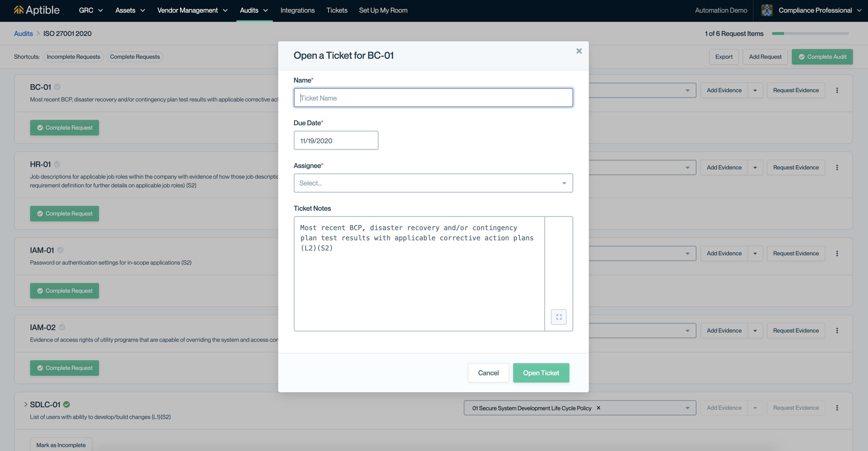Click the Open Ticket button
The width and height of the screenshot is (868, 451).
[541, 373]
